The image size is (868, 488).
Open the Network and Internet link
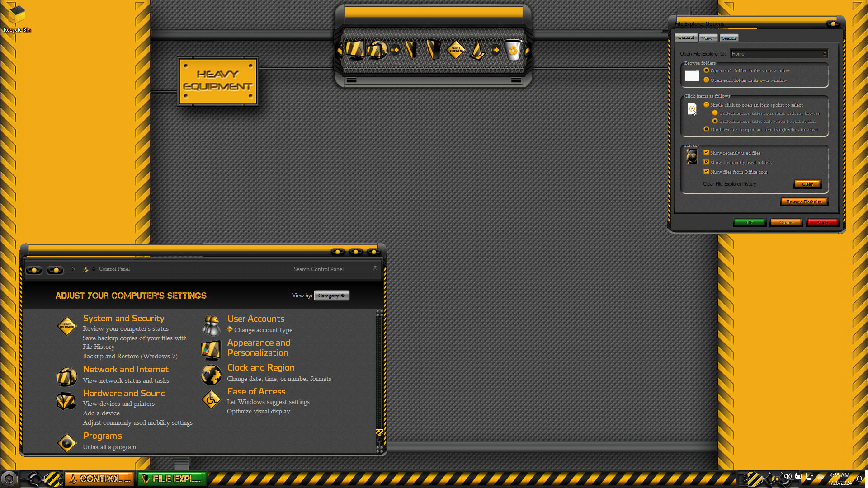point(126,369)
